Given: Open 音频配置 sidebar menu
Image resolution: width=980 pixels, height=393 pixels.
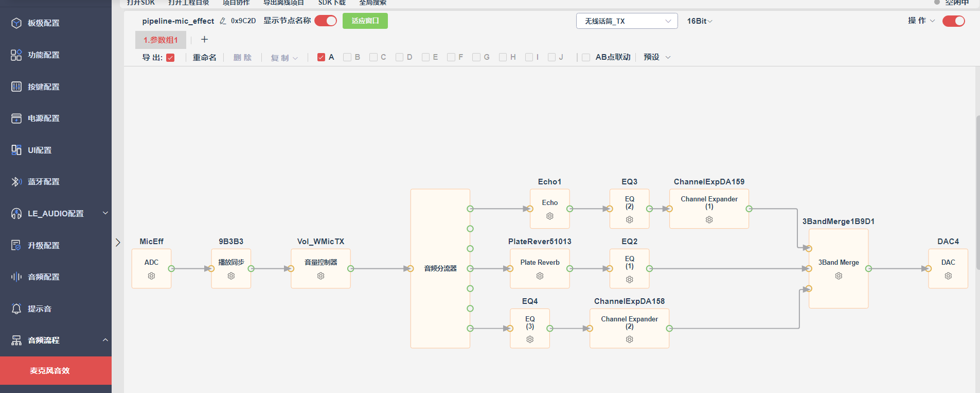Looking at the screenshot, I should click(56, 277).
